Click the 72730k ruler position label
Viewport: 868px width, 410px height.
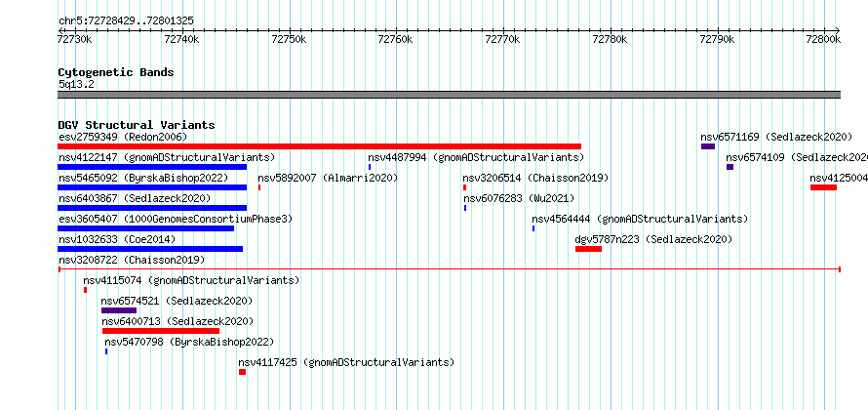click(74, 39)
